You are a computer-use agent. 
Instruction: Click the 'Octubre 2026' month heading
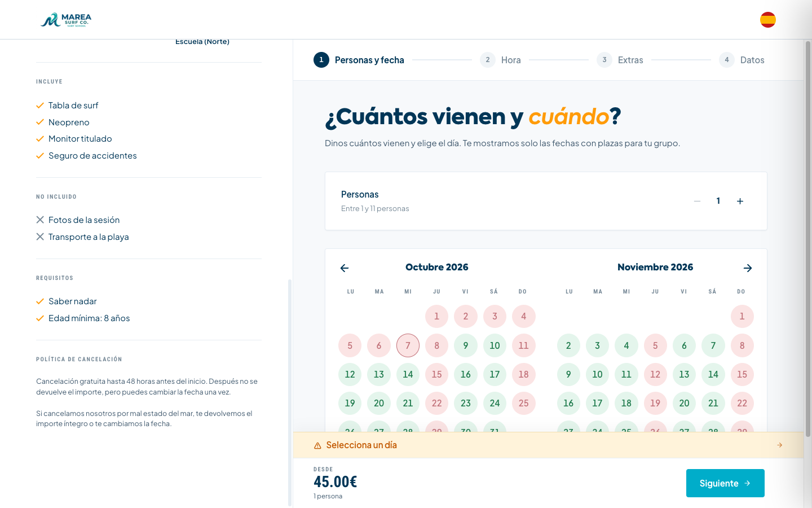(x=437, y=268)
